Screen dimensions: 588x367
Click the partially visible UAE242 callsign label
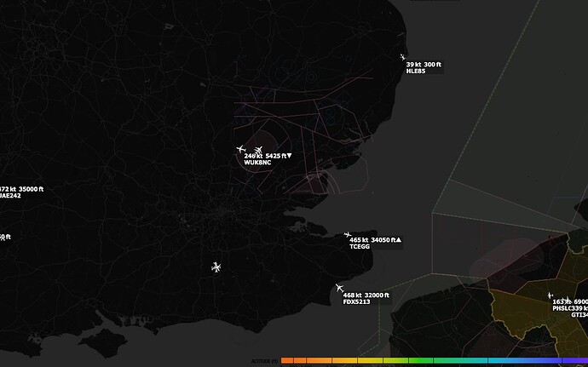[x=10, y=196]
